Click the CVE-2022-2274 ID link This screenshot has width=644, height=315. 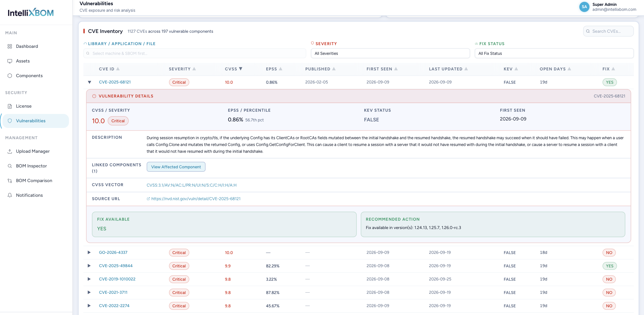click(114, 306)
